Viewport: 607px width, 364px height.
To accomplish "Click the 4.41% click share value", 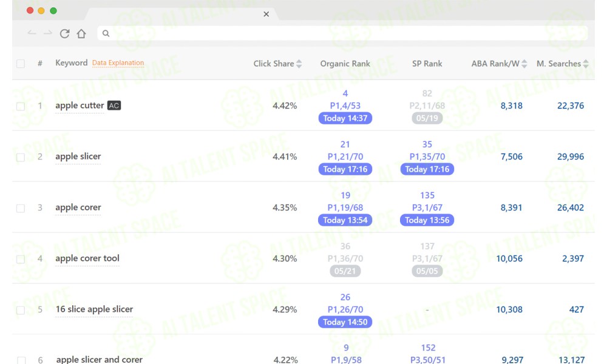I will click(x=285, y=157).
